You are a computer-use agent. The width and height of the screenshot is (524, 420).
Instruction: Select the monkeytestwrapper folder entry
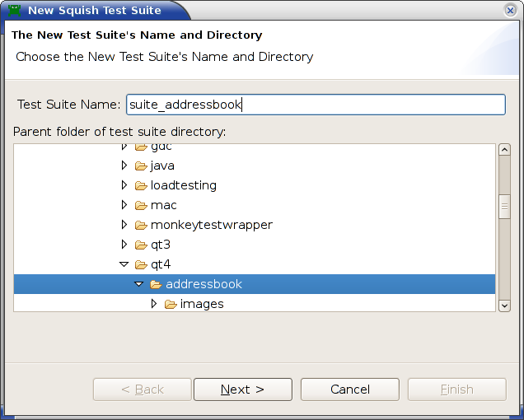coord(211,226)
